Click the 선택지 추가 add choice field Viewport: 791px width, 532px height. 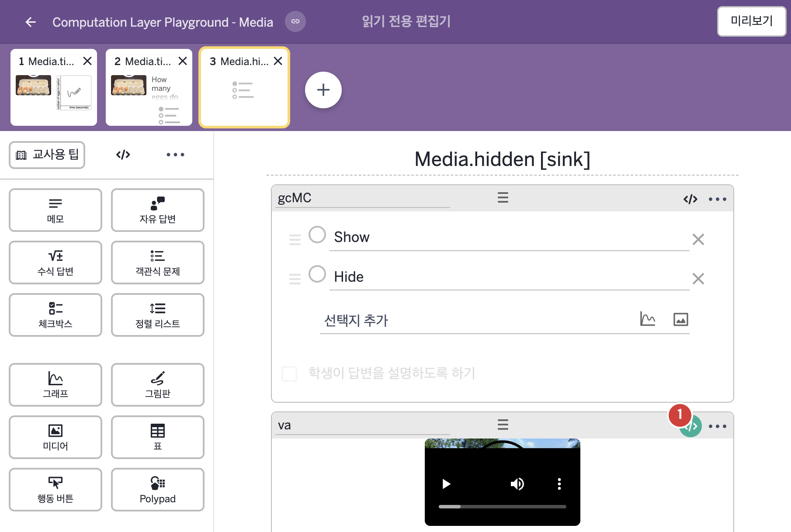click(476, 321)
